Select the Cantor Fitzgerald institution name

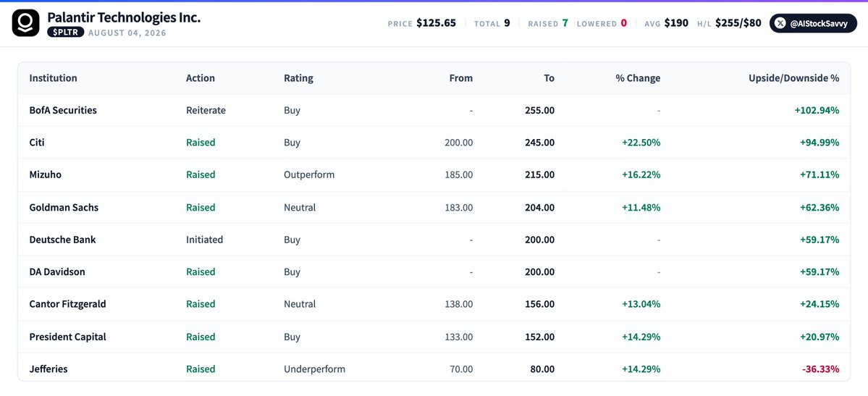pos(67,303)
